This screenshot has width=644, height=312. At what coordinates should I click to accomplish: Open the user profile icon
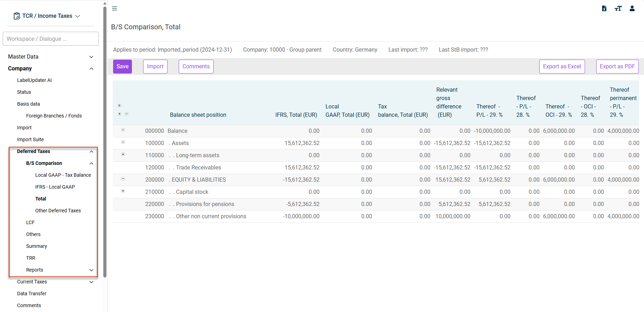pos(632,8)
